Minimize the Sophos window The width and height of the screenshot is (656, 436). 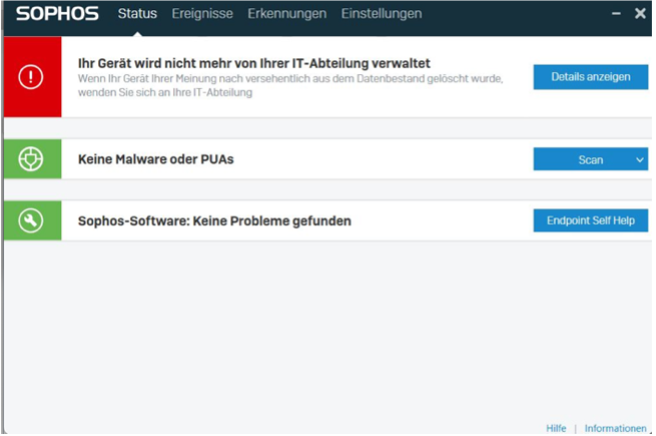616,13
